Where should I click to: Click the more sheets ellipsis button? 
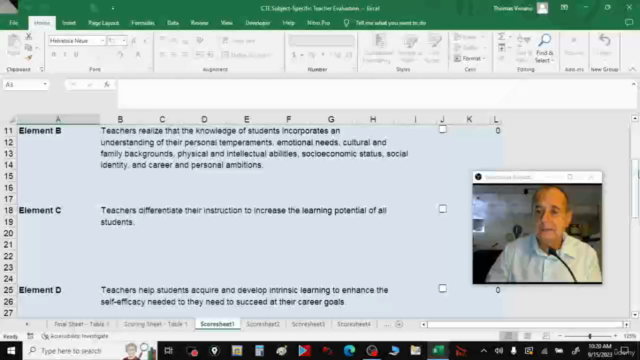pos(387,324)
